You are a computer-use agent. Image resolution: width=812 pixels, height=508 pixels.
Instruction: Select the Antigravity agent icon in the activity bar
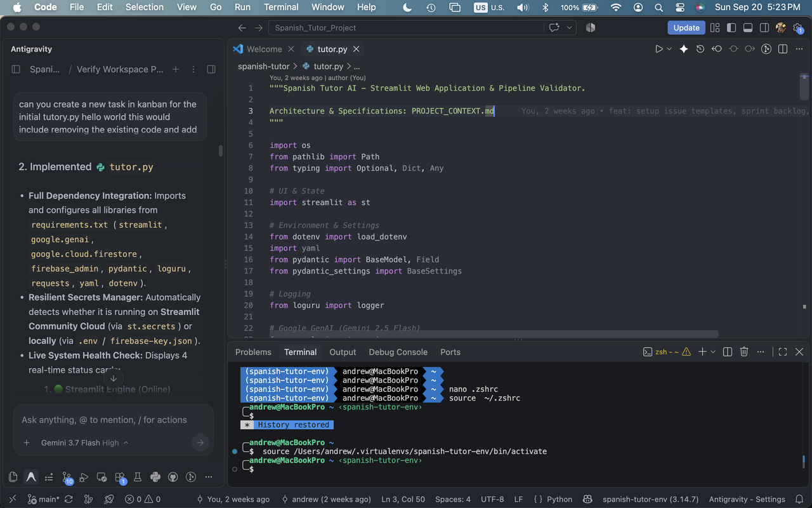click(30, 477)
